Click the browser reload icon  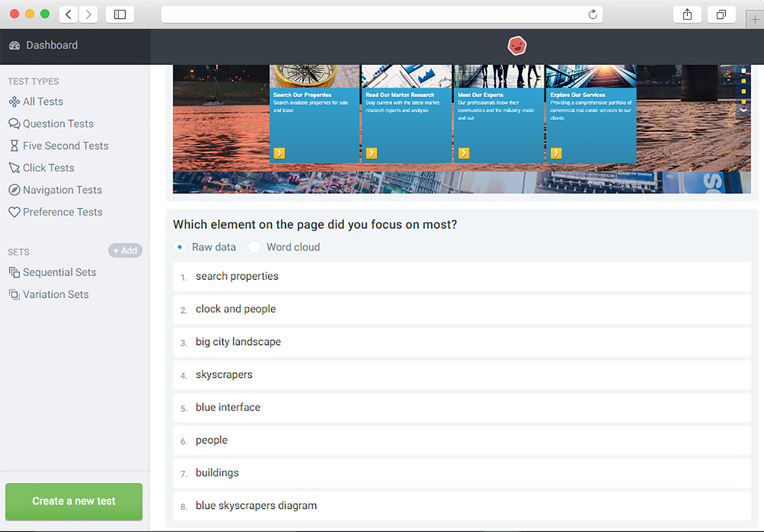592,15
